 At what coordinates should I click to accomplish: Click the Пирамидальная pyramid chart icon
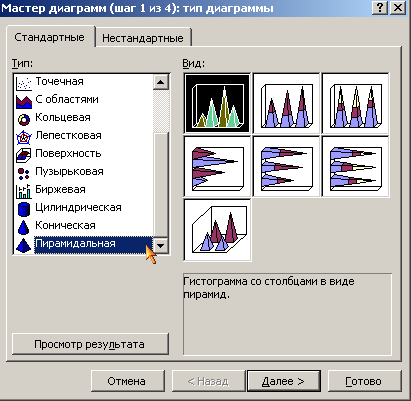point(24,245)
